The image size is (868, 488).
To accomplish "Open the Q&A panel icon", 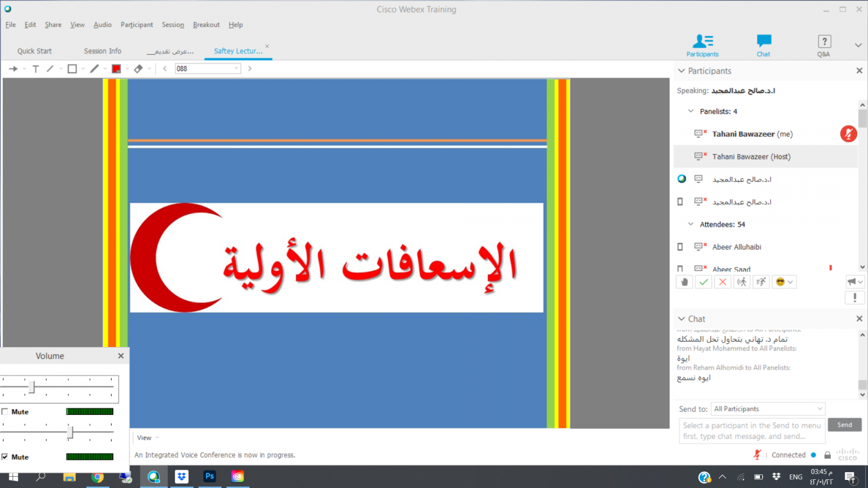I will [x=824, y=46].
